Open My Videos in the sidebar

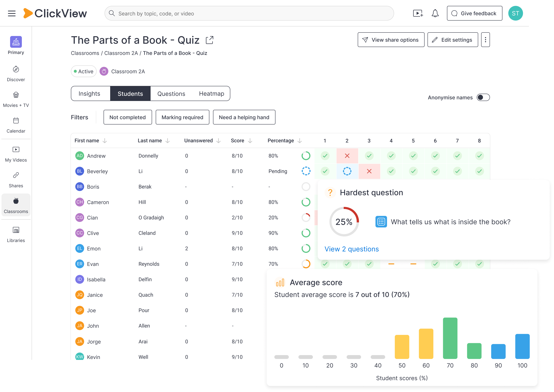pyautogui.click(x=16, y=154)
